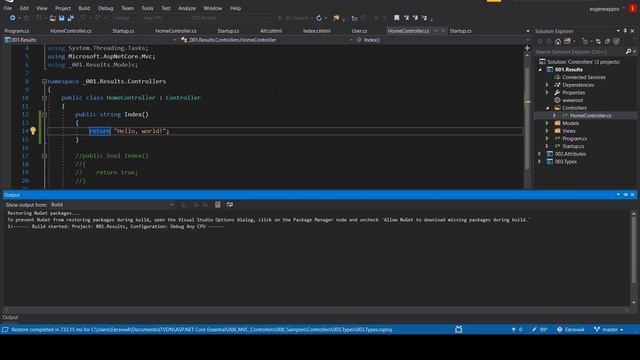Expand the Models folder
This screenshot has width=640, height=360.
[547, 123]
